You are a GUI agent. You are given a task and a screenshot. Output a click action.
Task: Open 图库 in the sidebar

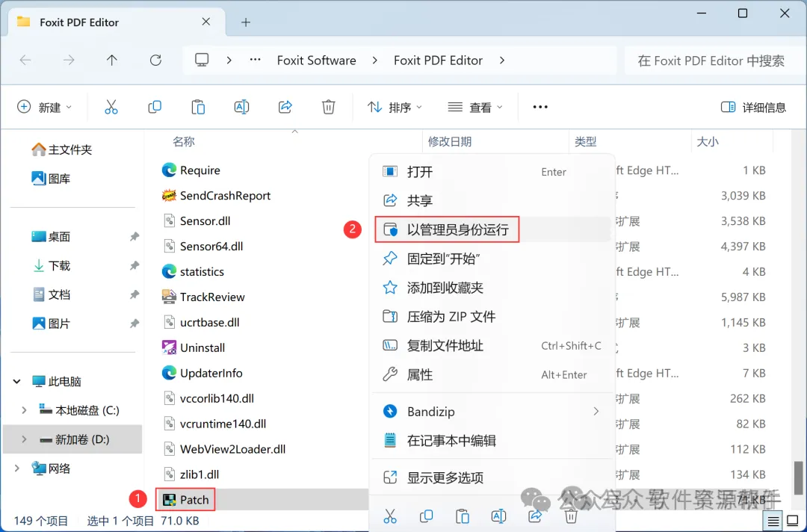(x=51, y=179)
